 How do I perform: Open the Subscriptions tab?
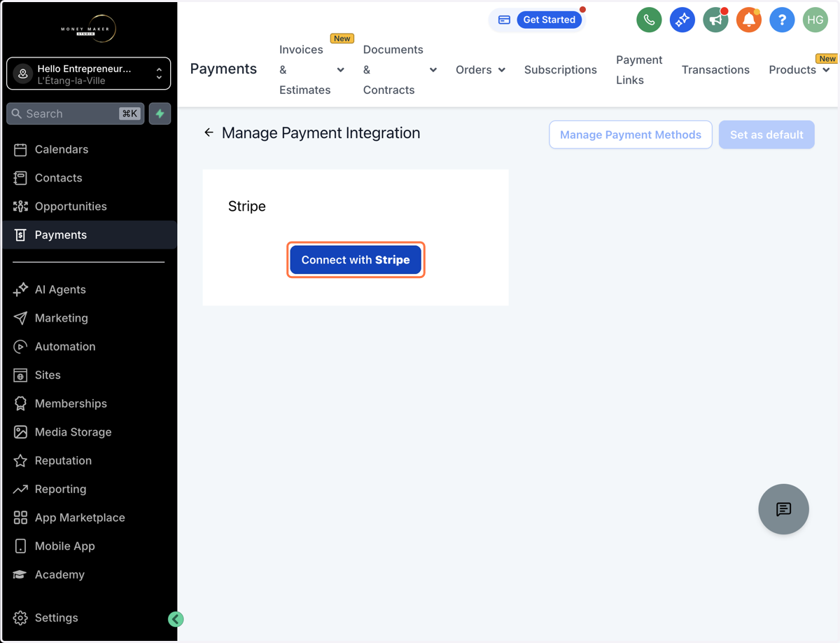pos(561,69)
